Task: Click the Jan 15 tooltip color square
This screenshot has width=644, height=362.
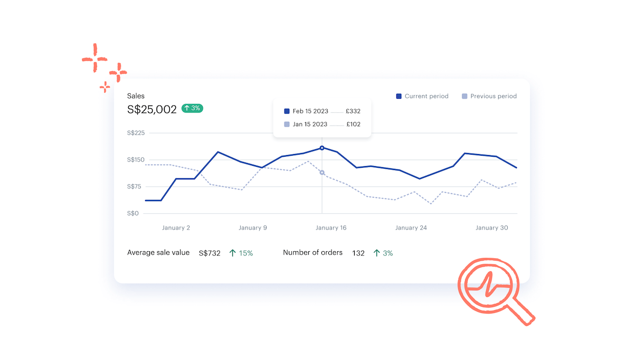Action: 287,125
